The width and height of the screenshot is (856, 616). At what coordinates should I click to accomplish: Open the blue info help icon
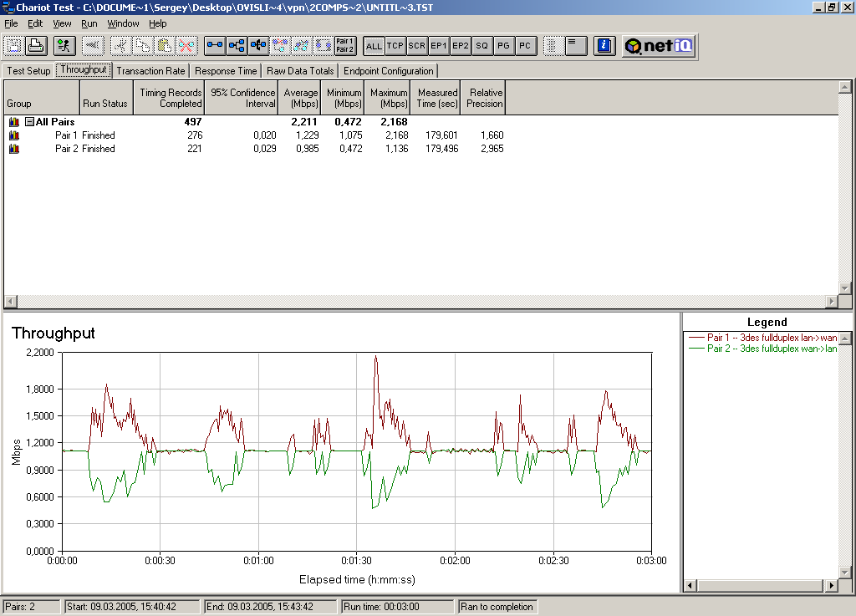point(605,45)
